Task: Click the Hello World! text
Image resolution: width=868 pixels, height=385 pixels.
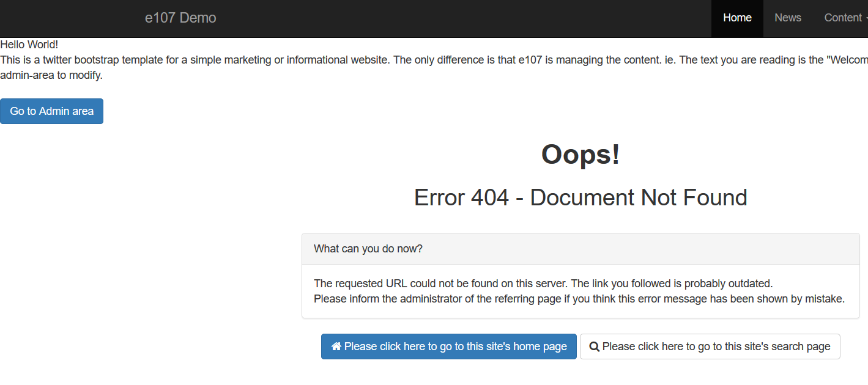Action: click(x=29, y=45)
